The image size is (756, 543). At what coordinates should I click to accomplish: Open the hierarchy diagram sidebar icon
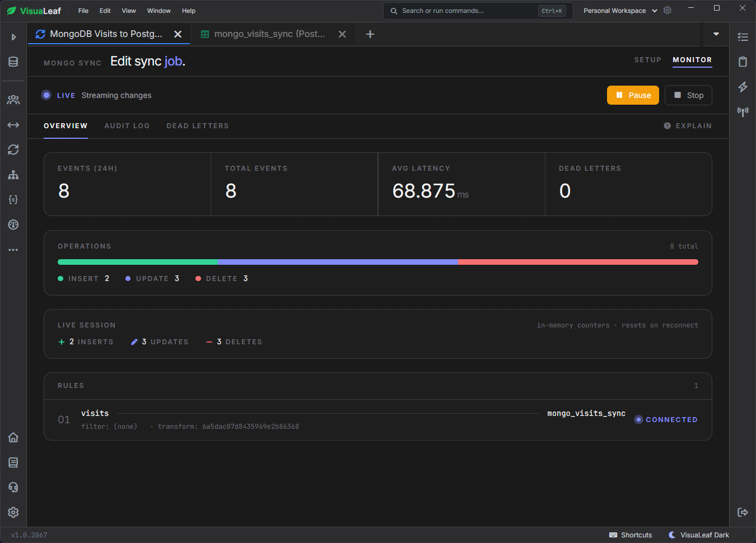(13, 175)
